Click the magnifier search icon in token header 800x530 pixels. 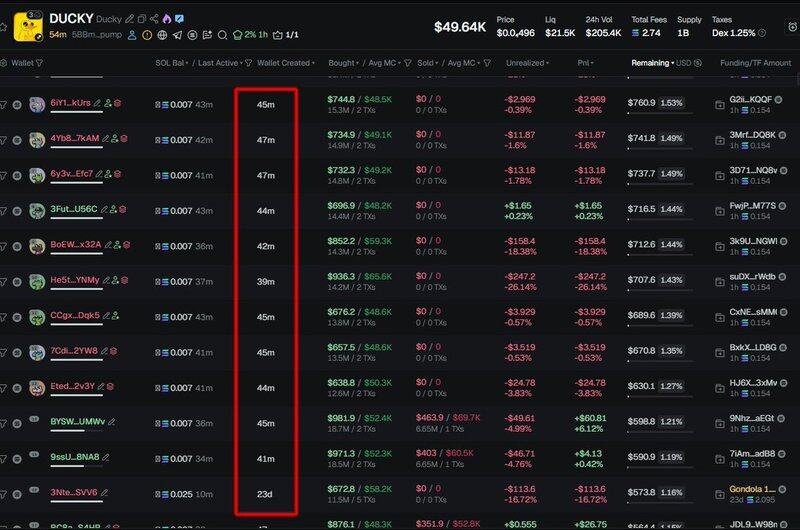click(x=222, y=35)
